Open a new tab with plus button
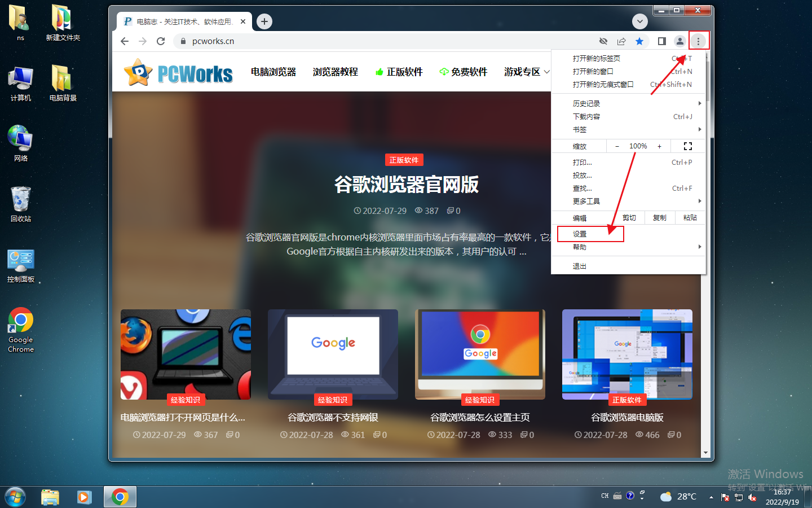Screen dimensions: 812x508 point(264,21)
